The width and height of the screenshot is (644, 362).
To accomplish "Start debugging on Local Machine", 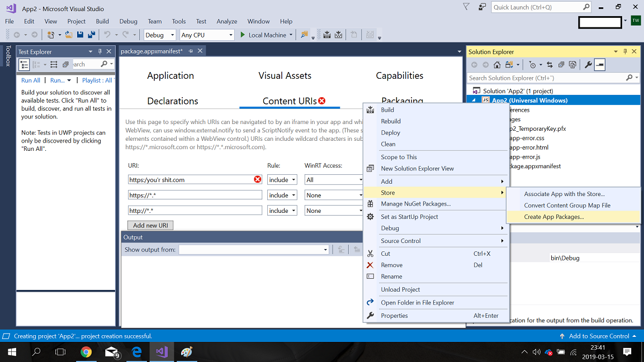I will pyautogui.click(x=263, y=35).
